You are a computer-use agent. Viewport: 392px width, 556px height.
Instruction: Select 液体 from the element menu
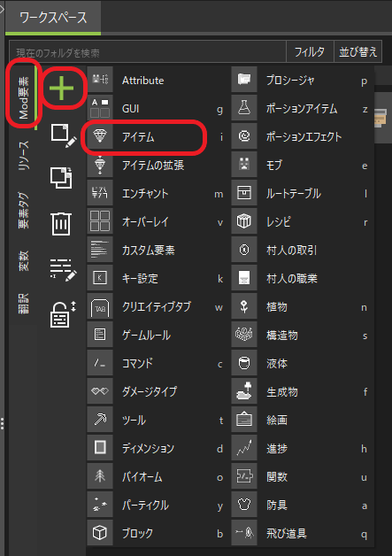302,363
